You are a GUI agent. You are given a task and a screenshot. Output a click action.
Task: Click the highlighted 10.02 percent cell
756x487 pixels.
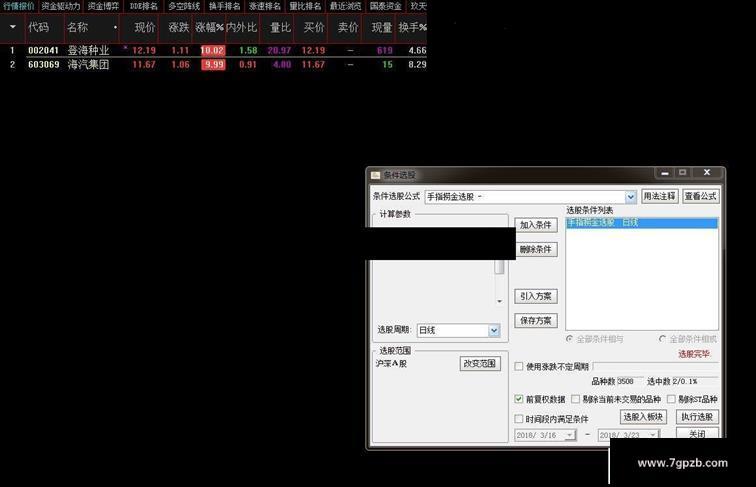click(x=213, y=50)
